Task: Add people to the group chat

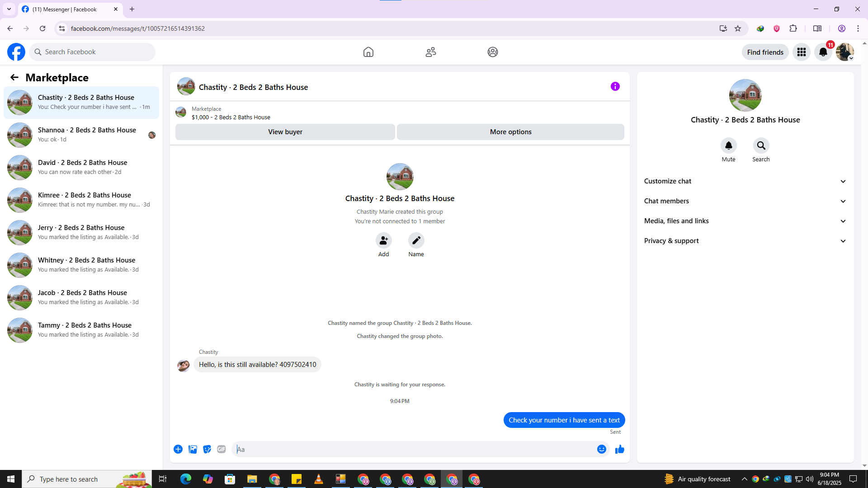Action: click(x=384, y=240)
